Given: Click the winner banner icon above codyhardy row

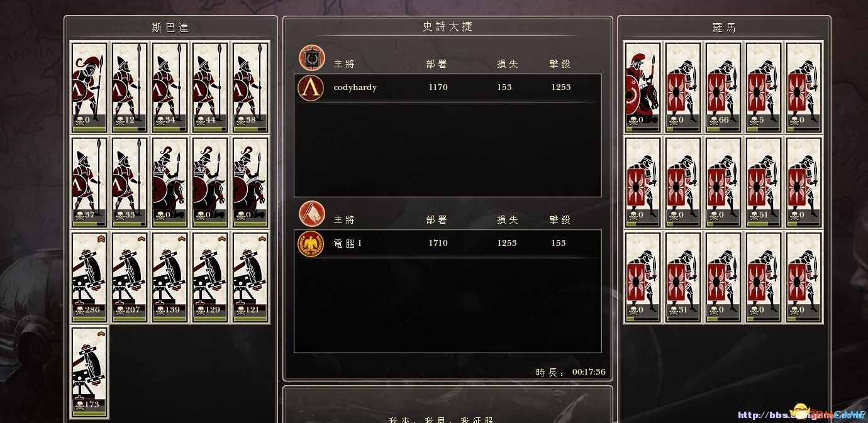Looking at the screenshot, I should pyautogui.click(x=312, y=58).
